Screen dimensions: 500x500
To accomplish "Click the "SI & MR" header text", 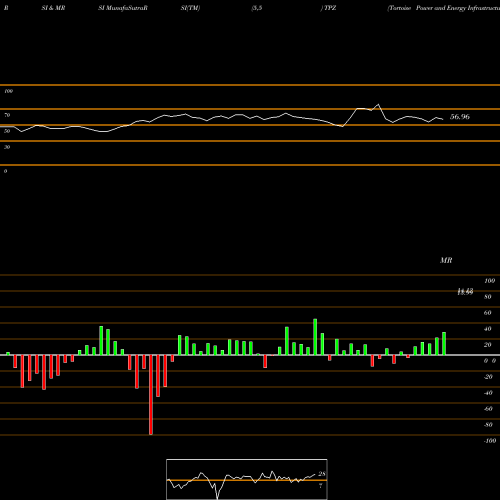I will (x=53, y=8).
